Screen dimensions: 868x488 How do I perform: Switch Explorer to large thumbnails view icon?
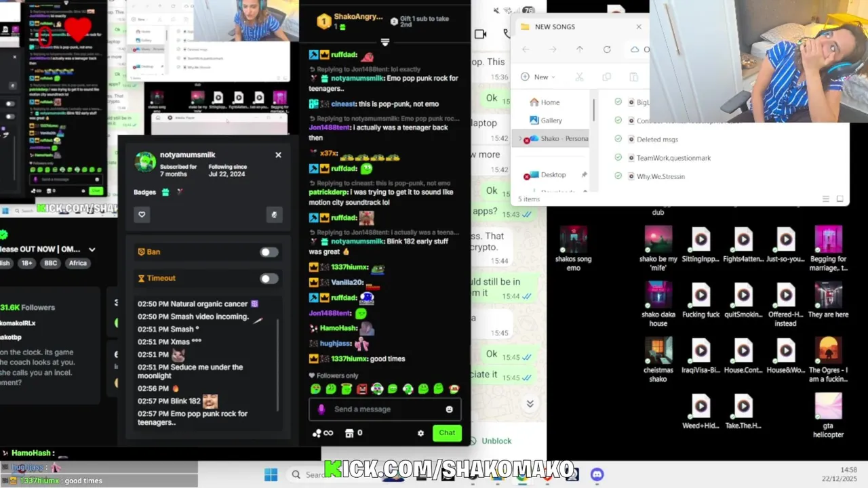click(840, 199)
